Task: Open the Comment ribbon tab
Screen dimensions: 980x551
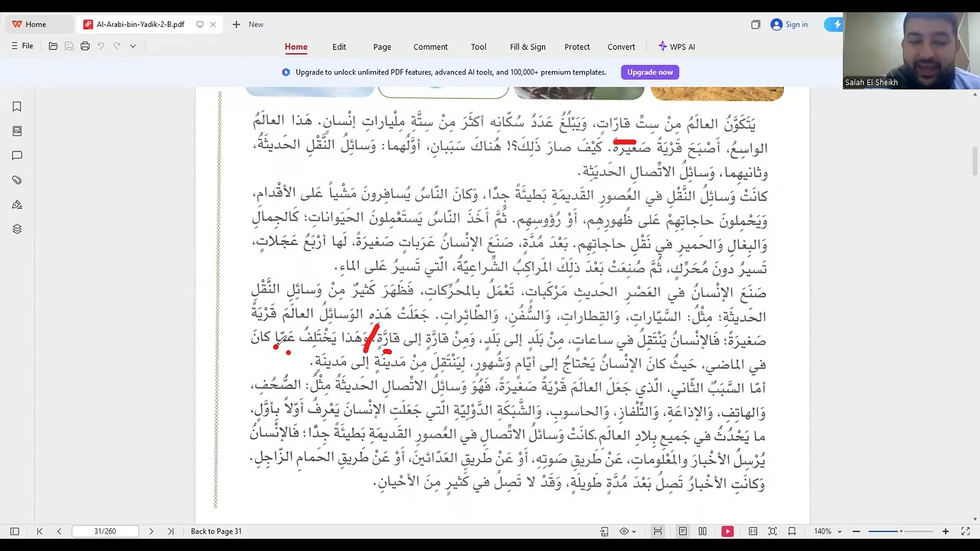Action: [430, 47]
